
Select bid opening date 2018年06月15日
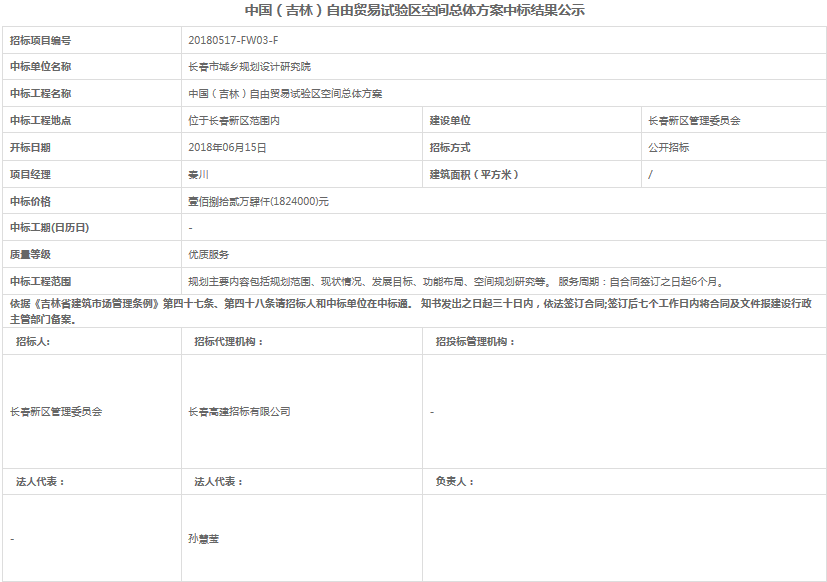[227, 148]
